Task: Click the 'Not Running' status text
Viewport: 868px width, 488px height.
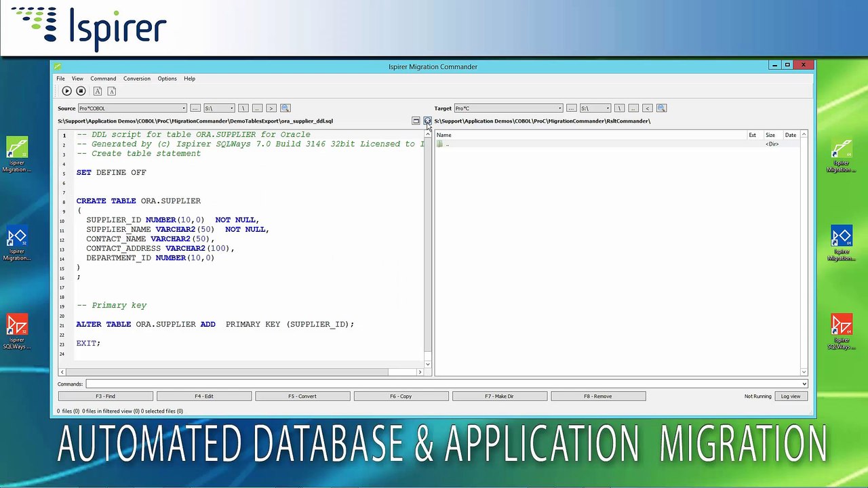Action: tap(757, 396)
